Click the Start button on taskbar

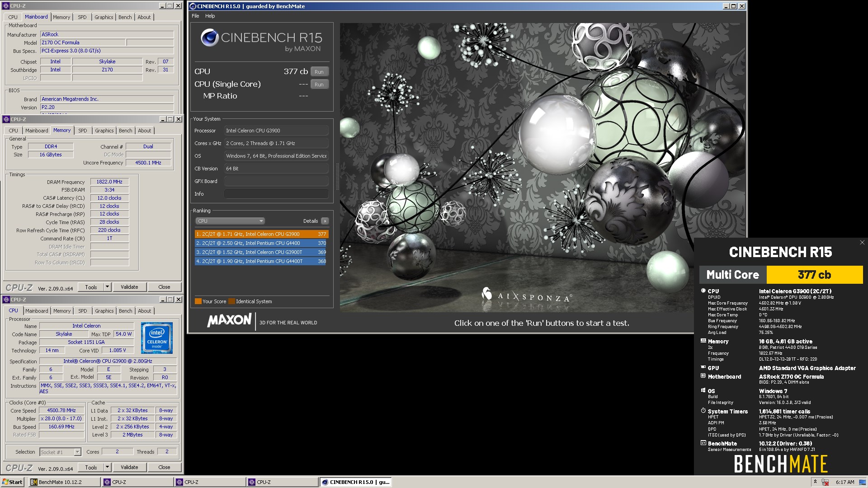point(13,482)
